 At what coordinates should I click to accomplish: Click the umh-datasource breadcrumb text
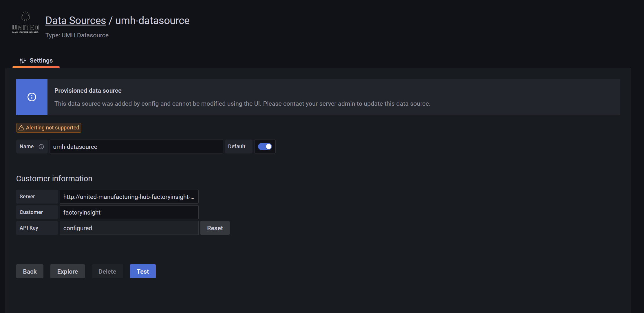pos(152,20)
